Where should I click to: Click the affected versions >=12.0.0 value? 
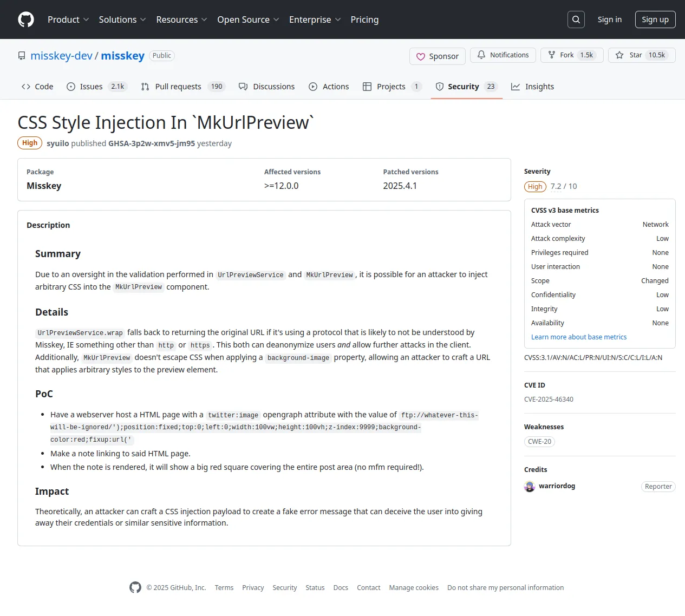point(282,186)
